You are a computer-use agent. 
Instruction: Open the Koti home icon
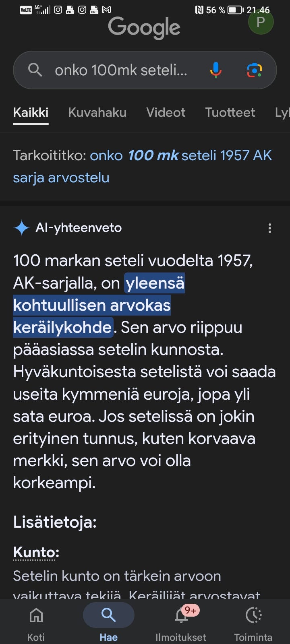tap(35, 615)
